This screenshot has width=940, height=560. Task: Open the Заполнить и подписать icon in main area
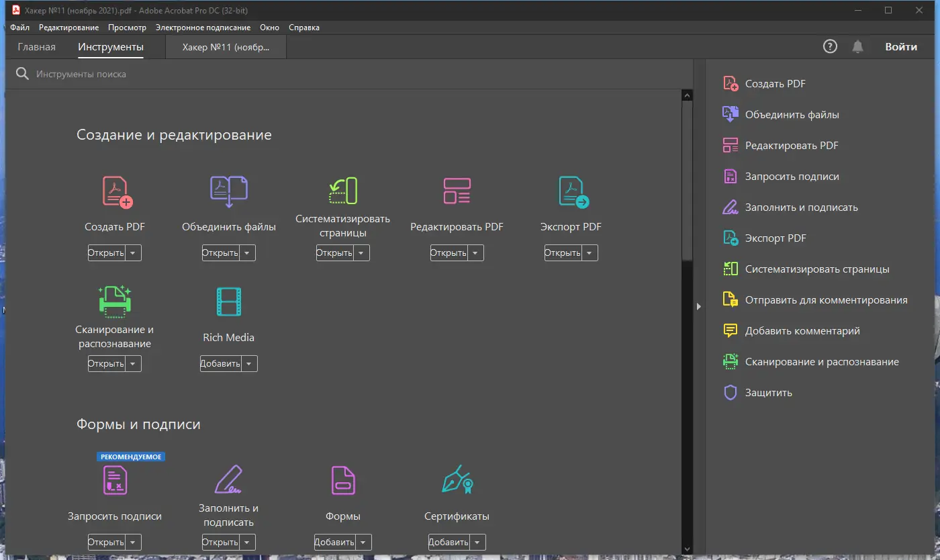[229, 479]
